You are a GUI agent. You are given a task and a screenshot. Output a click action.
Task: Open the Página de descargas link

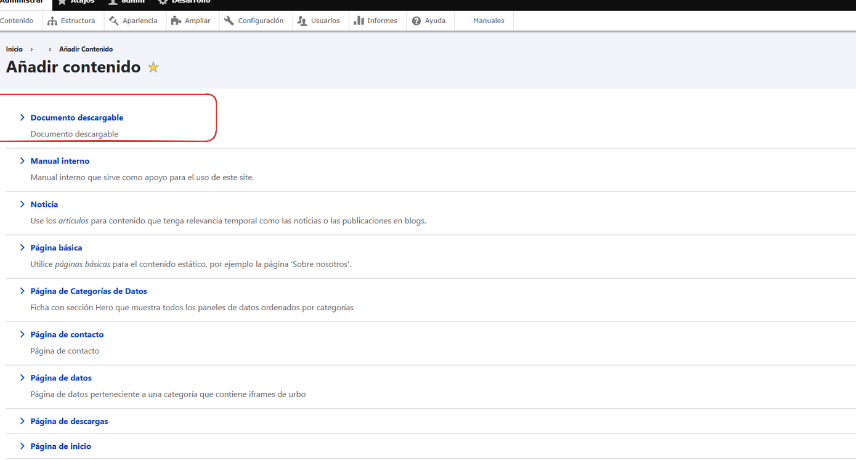pos(69,421)
